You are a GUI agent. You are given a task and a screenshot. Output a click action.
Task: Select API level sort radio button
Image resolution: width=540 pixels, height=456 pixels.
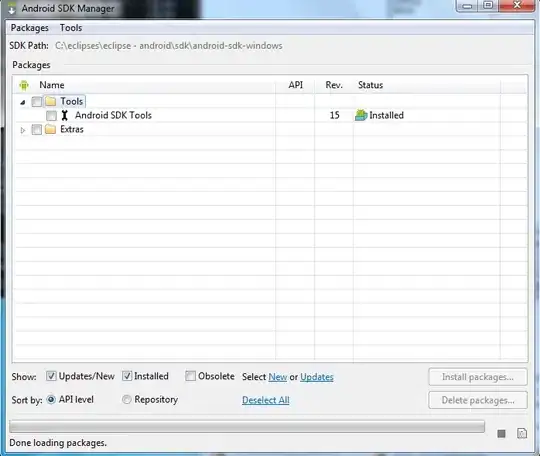(51, 400)
